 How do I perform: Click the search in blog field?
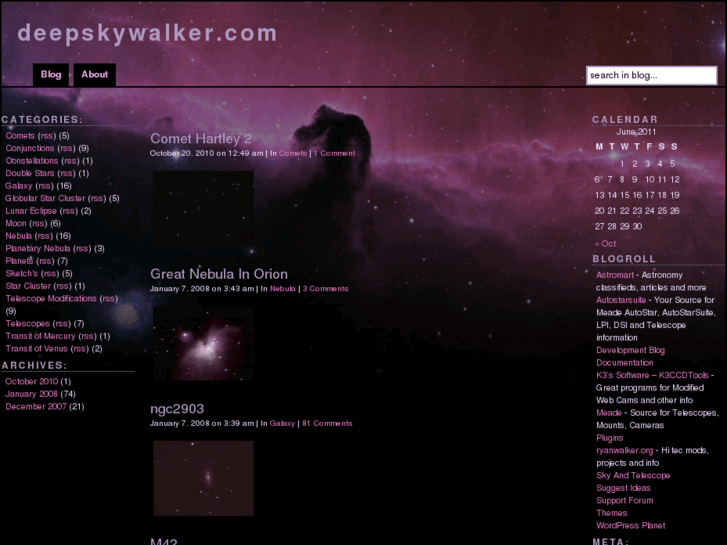651,75
